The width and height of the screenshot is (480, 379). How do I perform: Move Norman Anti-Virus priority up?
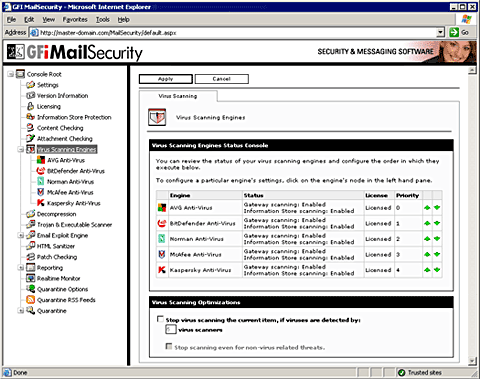(427, 239)
